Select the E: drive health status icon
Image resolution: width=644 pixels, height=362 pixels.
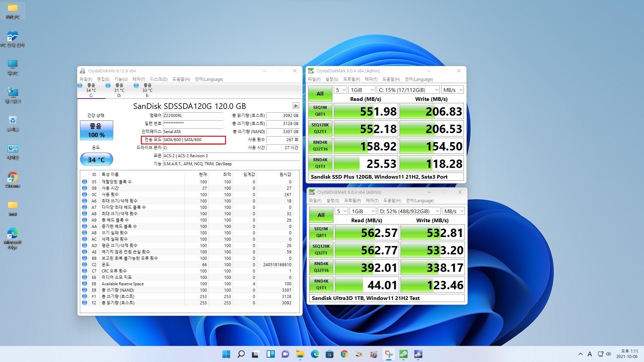pos(137,86)
